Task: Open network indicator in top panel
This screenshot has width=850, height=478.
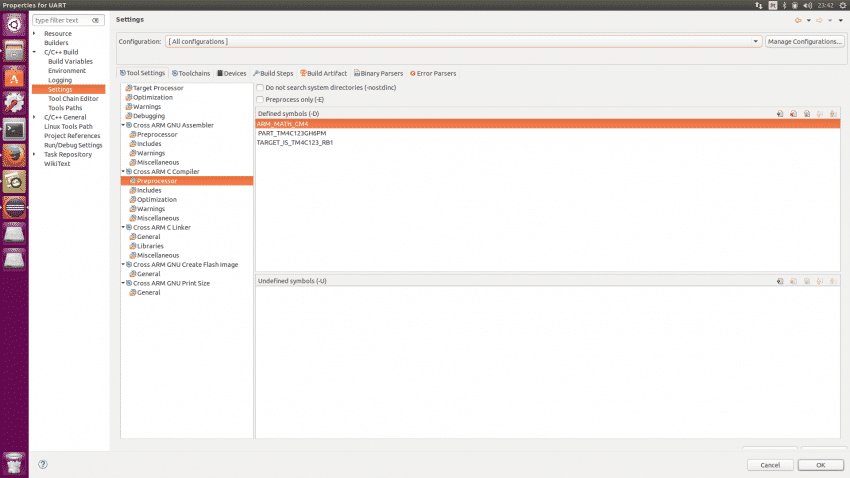Action: (759, 5)
